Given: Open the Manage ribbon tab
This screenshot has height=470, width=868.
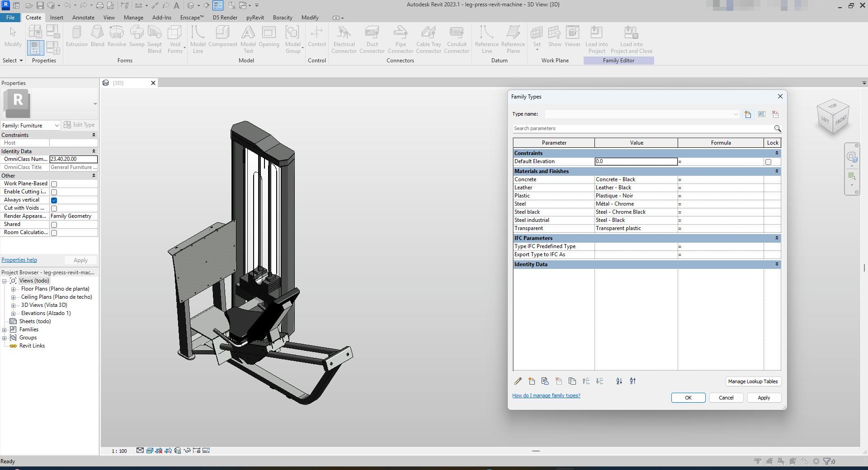Looking at the screenshot, I should [x=133, y=18].
